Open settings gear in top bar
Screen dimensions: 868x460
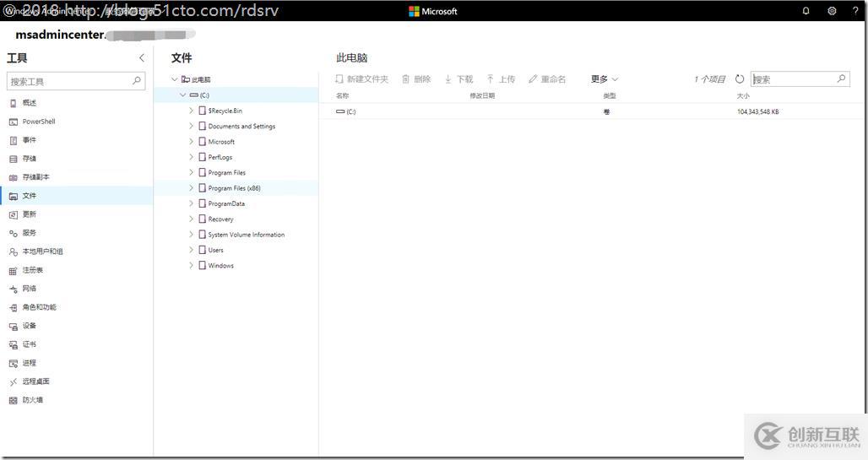(x=832, y=11)
